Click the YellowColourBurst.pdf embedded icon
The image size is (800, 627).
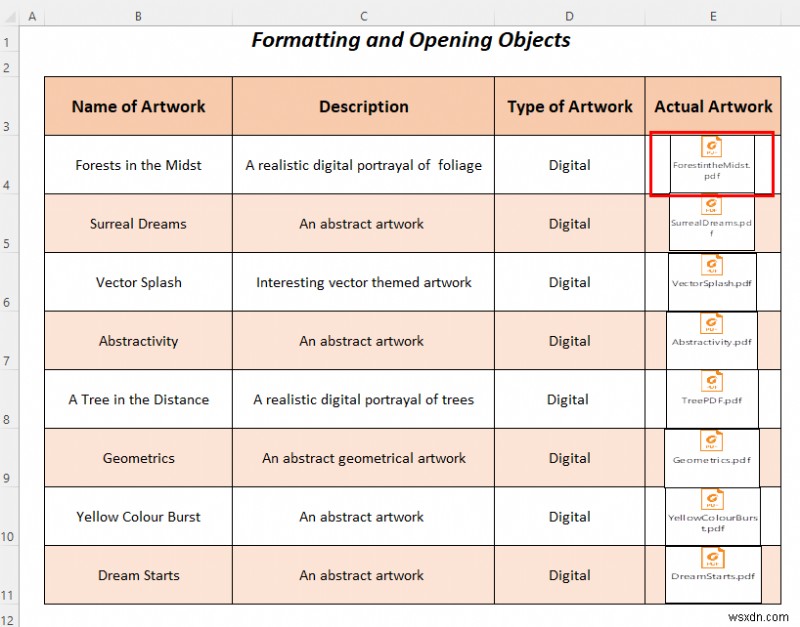pyautogui.click(x=713, y=516)
